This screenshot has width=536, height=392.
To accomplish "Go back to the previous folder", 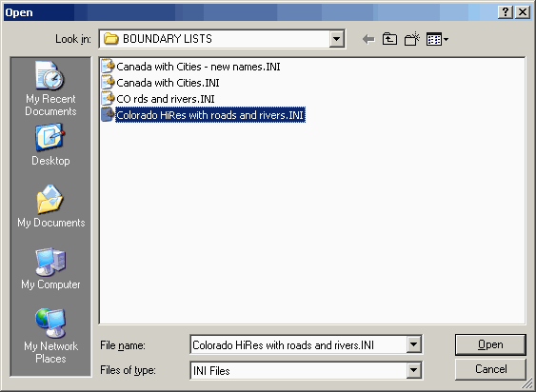I will pos(368,39).
